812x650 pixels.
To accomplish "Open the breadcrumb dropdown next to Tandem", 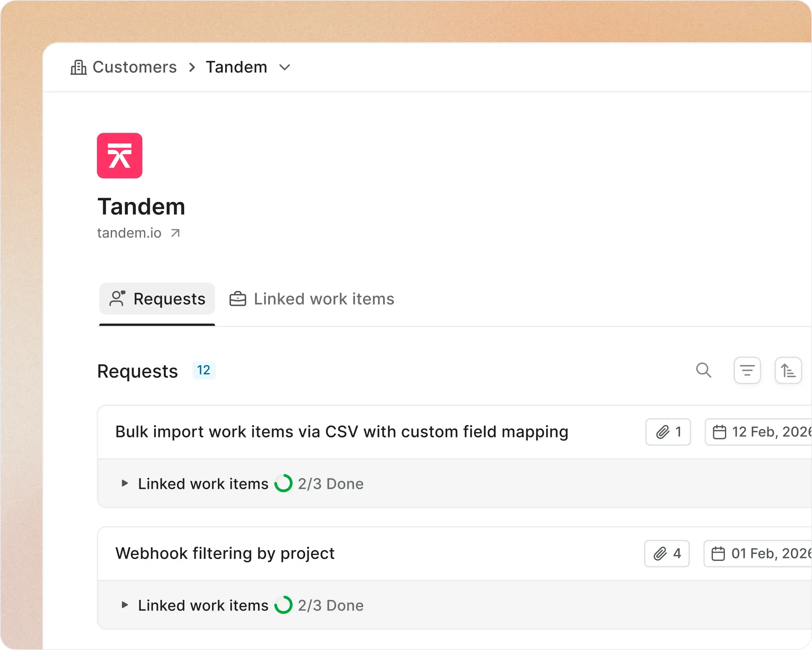I will [x=285, y=68].
